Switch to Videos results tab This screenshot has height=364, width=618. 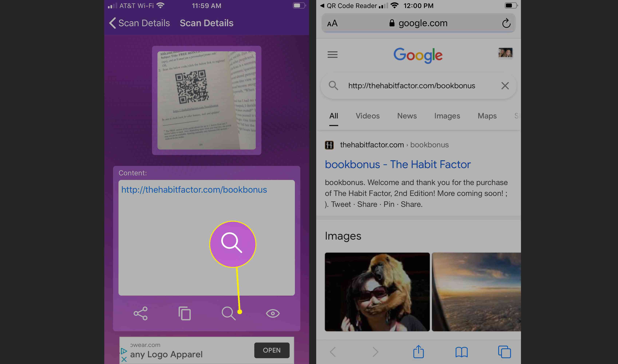(367, 116)
